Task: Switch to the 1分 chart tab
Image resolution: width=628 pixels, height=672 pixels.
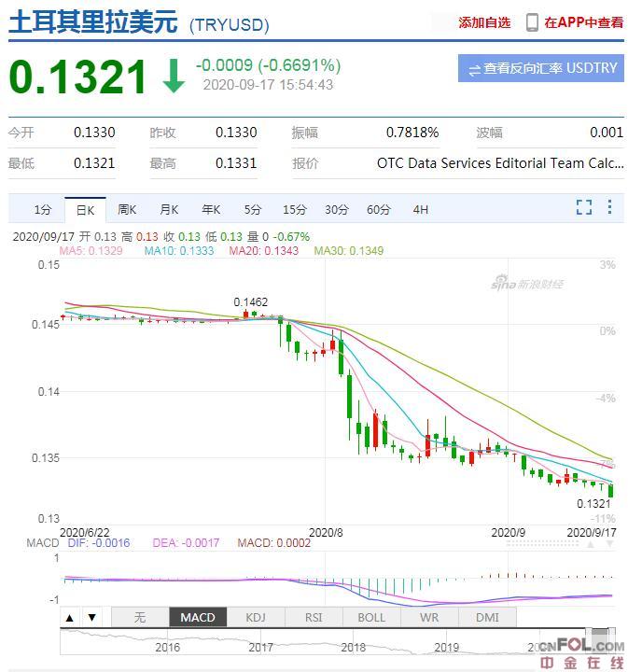Action: (42, 209)
